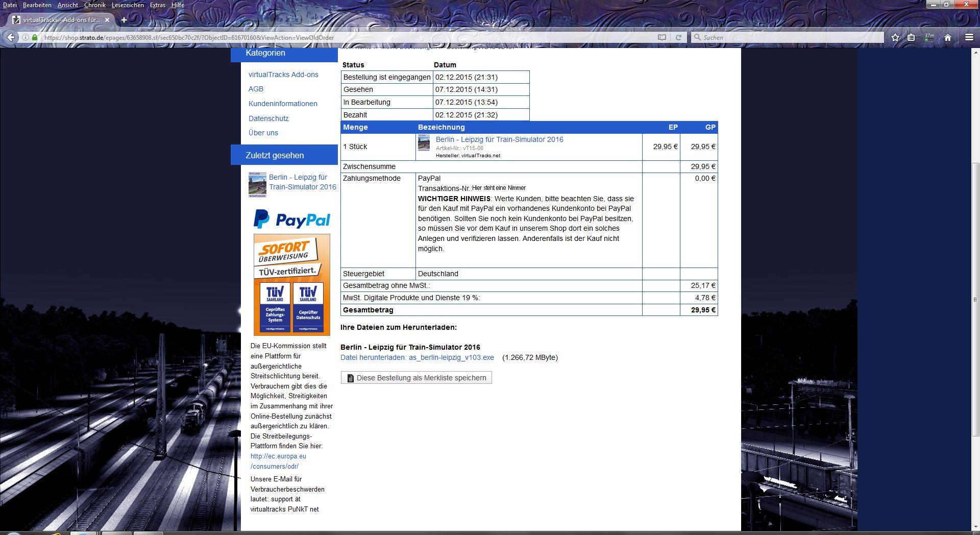
Task: Click the date cell 07.12.2015 (14:31)
Action: [481, 89]
